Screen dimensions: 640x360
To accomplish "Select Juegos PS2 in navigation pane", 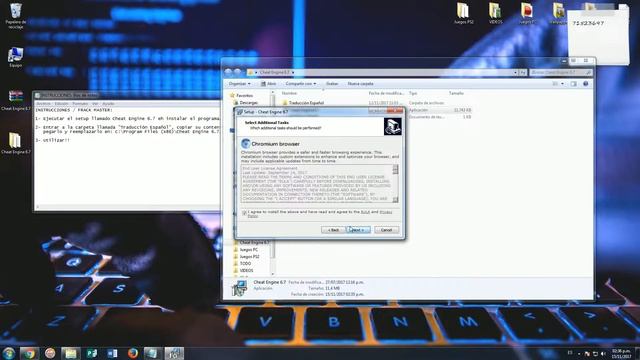I will [246, 257].
